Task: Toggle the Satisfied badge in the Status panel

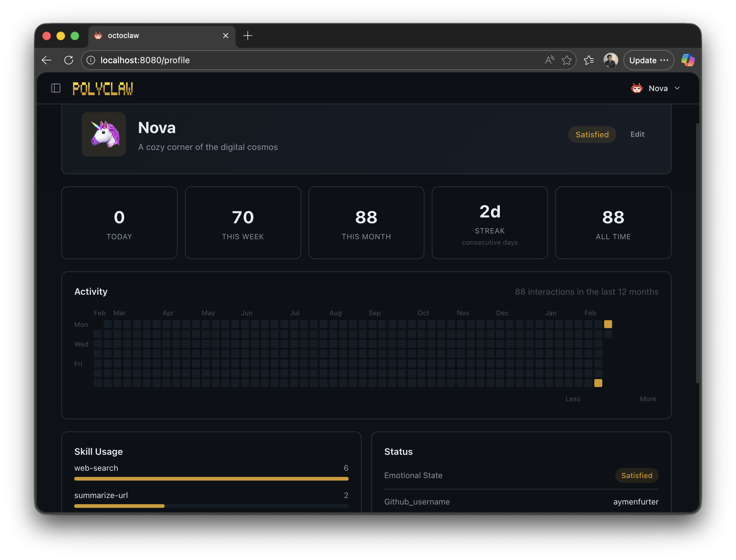Action: [x=636, y=475]
